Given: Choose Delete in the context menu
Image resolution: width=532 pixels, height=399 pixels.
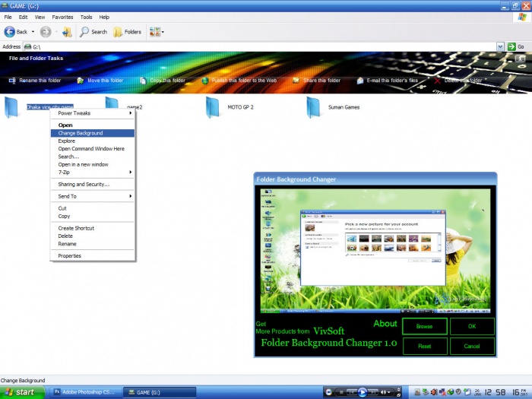Looking at the screenshot, I should (x=92, y=236).
